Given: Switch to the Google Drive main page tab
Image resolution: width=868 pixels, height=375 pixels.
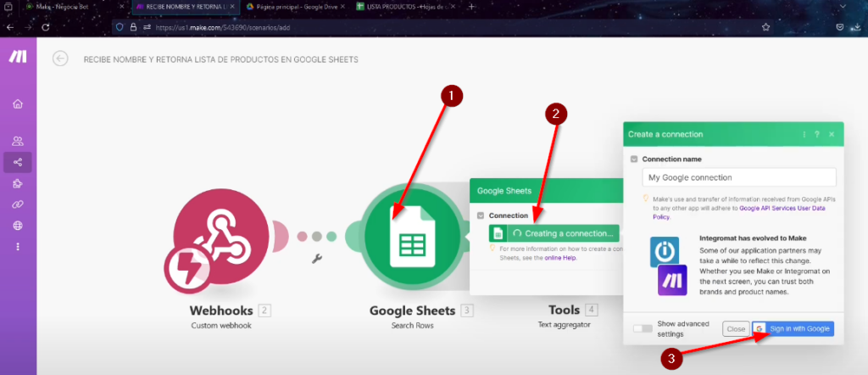Looking at the screenshot, I should 296,7.
